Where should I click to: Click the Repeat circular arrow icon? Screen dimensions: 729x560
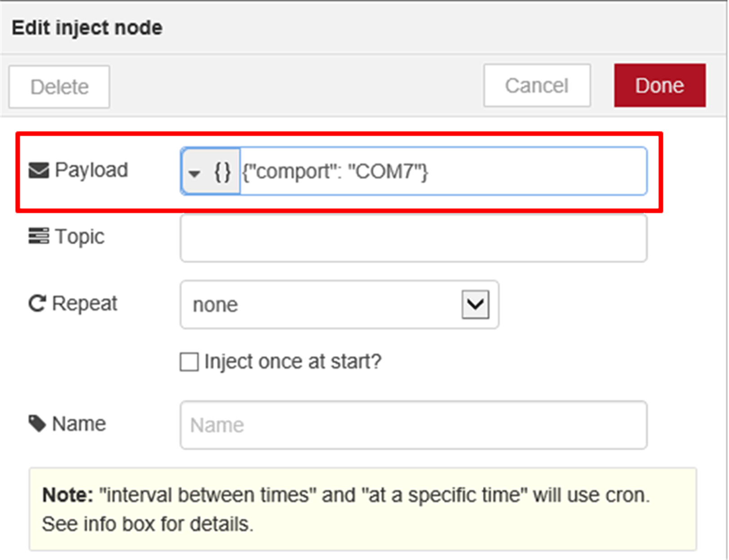coord(37,304)
